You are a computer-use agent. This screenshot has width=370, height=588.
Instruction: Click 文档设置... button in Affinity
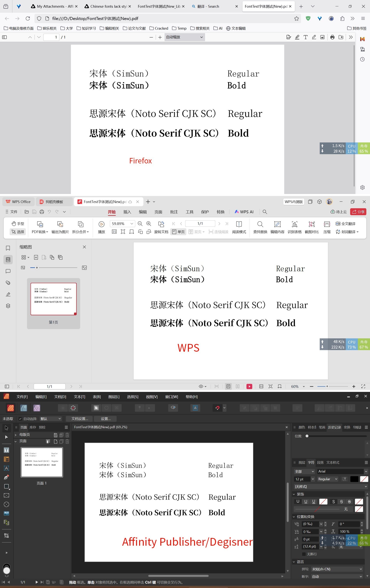pyautogui.click(x=80, y=419)
